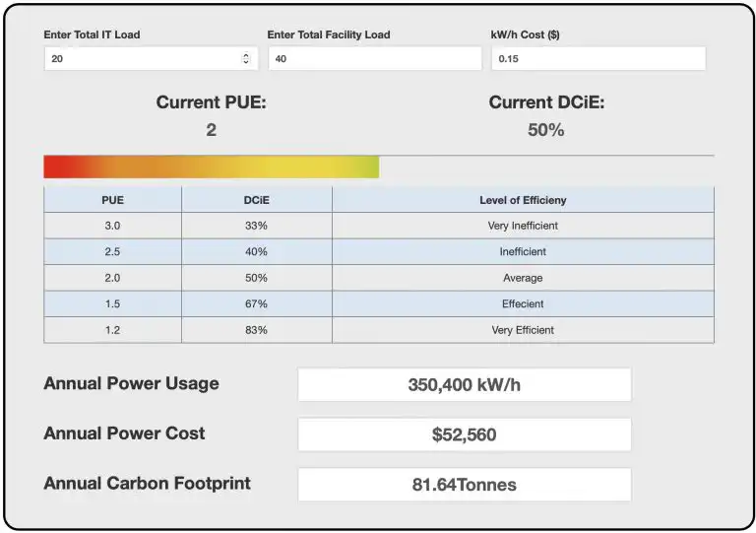756x533 pixels.
Task: Click the Average efficiency row
Action: (x=379, y=278)
